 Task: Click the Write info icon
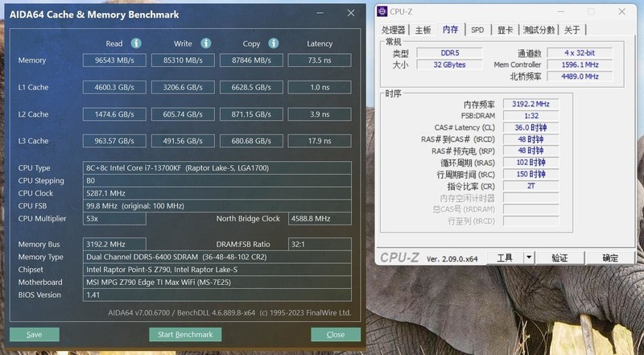pos(206,43)
